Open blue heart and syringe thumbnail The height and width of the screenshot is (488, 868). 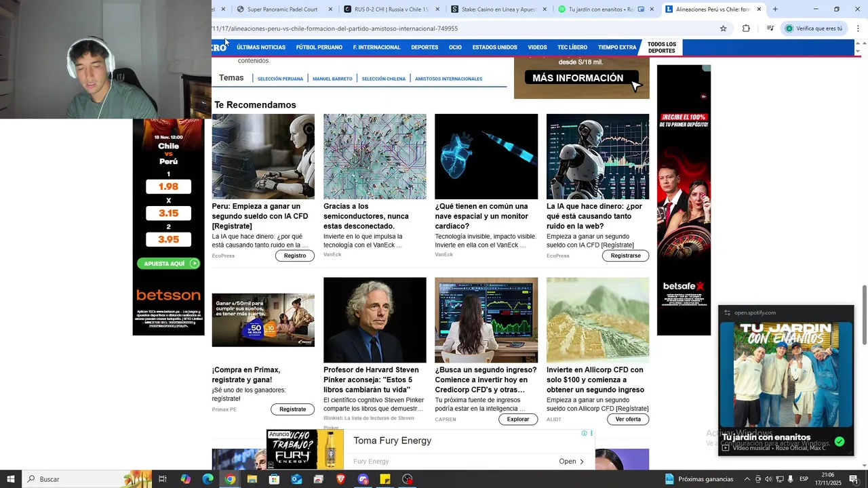pyautogui.click(x=486, y=157)
